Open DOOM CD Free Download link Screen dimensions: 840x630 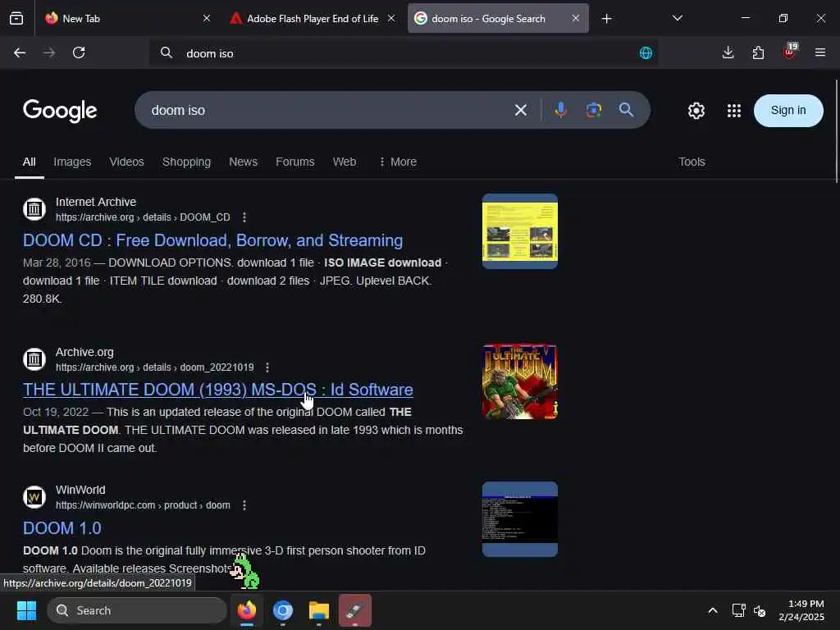pyautogui.click(x=212, y=240)
